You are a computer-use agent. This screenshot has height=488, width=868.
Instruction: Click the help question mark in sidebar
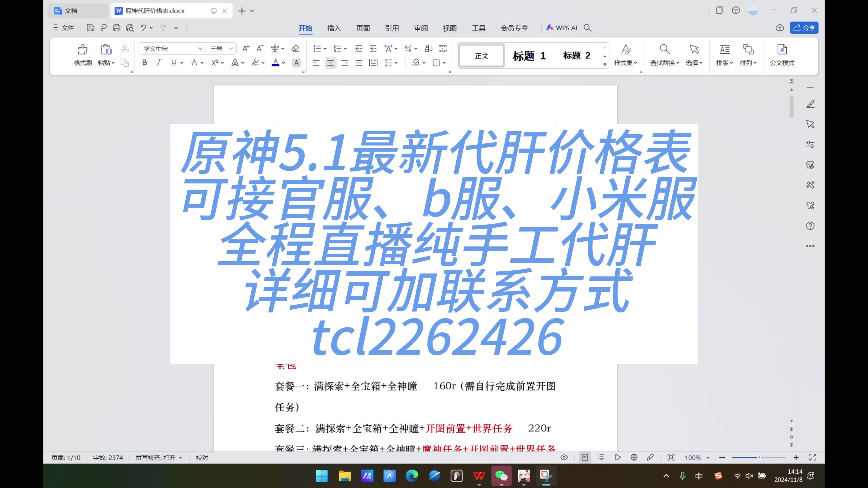810,226
